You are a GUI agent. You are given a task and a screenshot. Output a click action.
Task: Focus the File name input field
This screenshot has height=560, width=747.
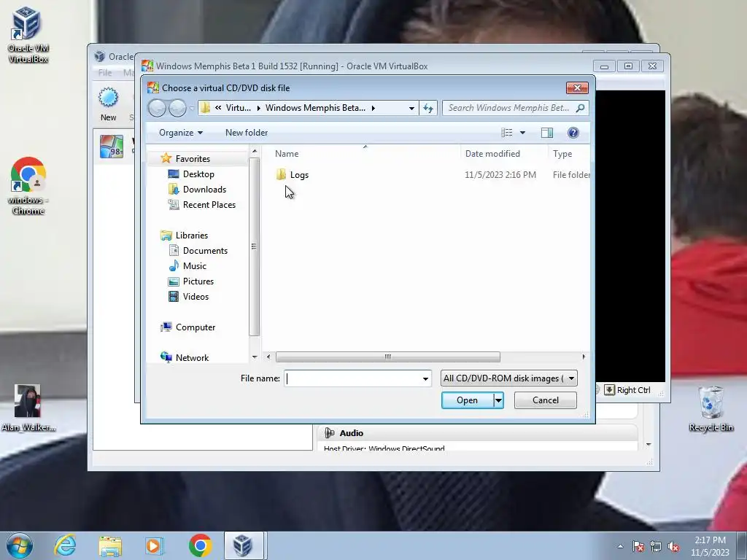(352, 378)
